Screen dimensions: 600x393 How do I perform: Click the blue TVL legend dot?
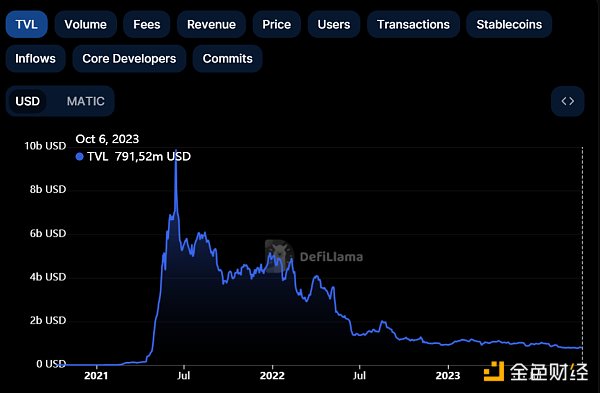click(80, 157)
